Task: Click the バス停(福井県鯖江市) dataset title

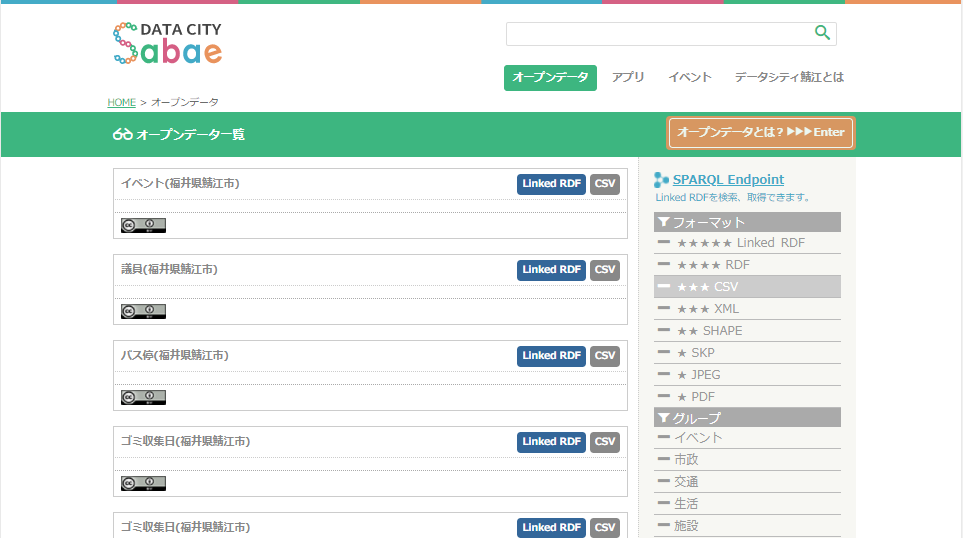Action: [174, 355]
